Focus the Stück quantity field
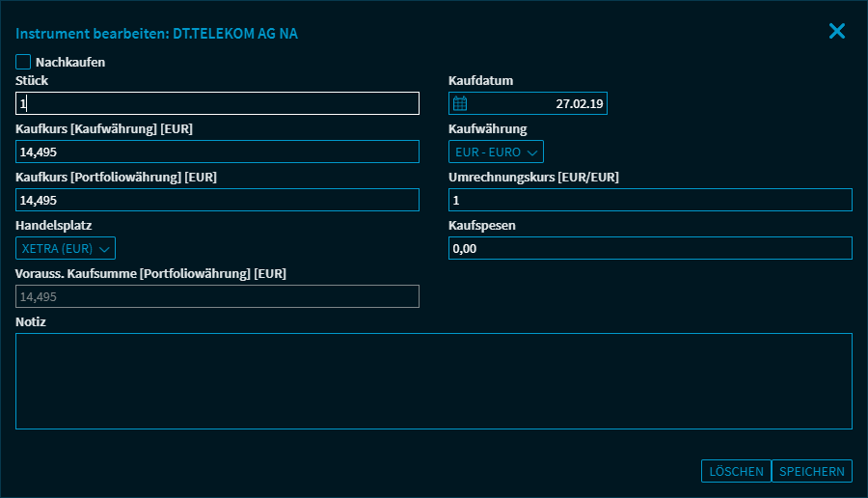 tap(217, 103)
